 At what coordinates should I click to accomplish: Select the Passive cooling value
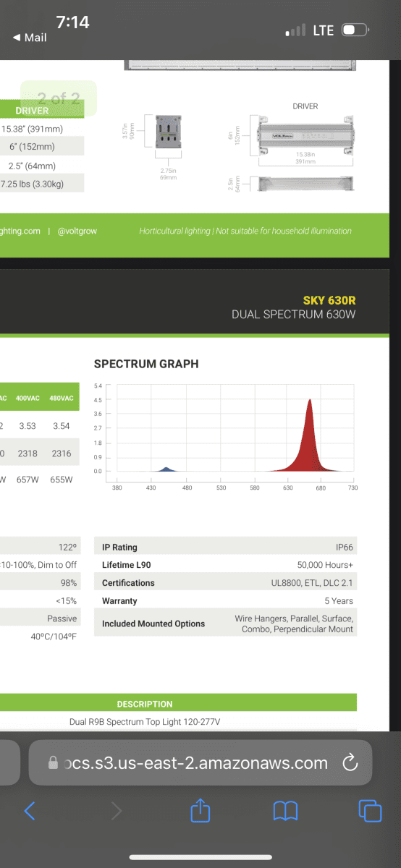point(62,618)
